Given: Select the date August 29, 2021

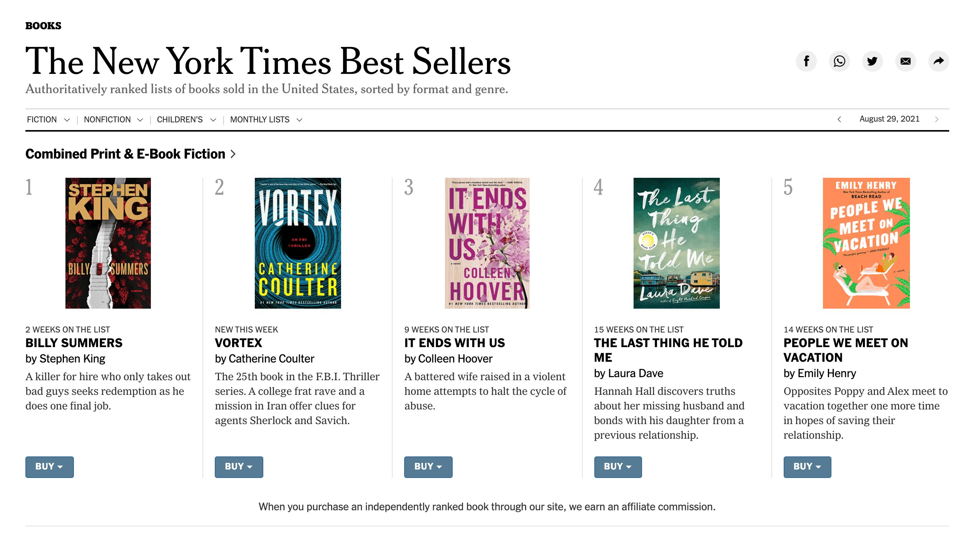Looking at the screenshot, I should (889, 119).
